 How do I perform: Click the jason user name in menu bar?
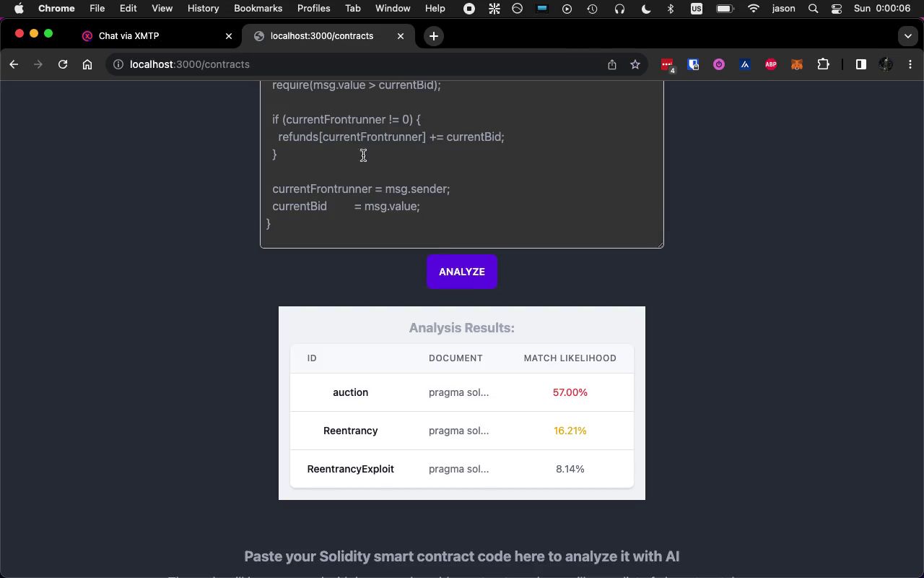[x=783, y=9]
